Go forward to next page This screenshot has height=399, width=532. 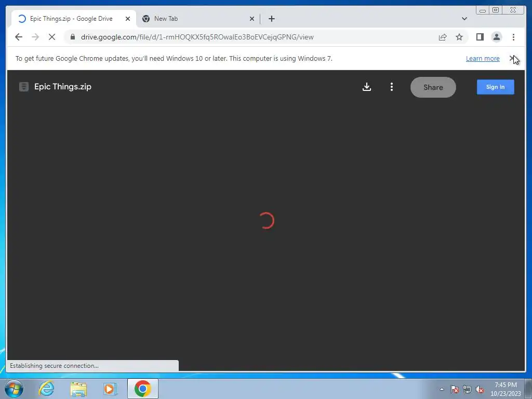(35, 37)
